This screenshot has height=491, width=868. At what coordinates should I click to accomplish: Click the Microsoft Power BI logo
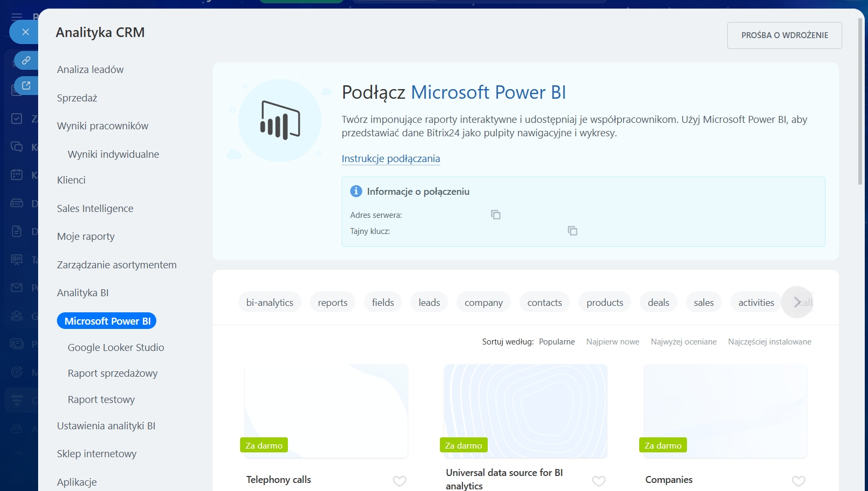coord(280,120)
